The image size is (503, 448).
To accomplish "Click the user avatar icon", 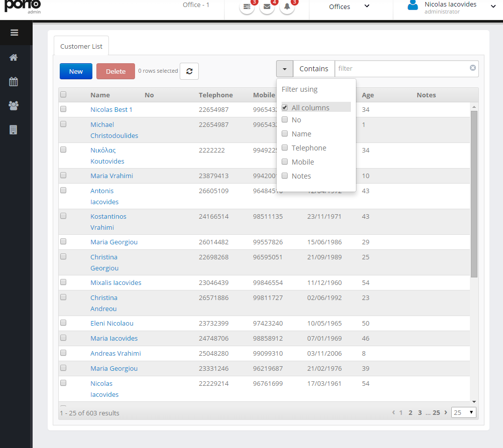I will tap(413, 5).
